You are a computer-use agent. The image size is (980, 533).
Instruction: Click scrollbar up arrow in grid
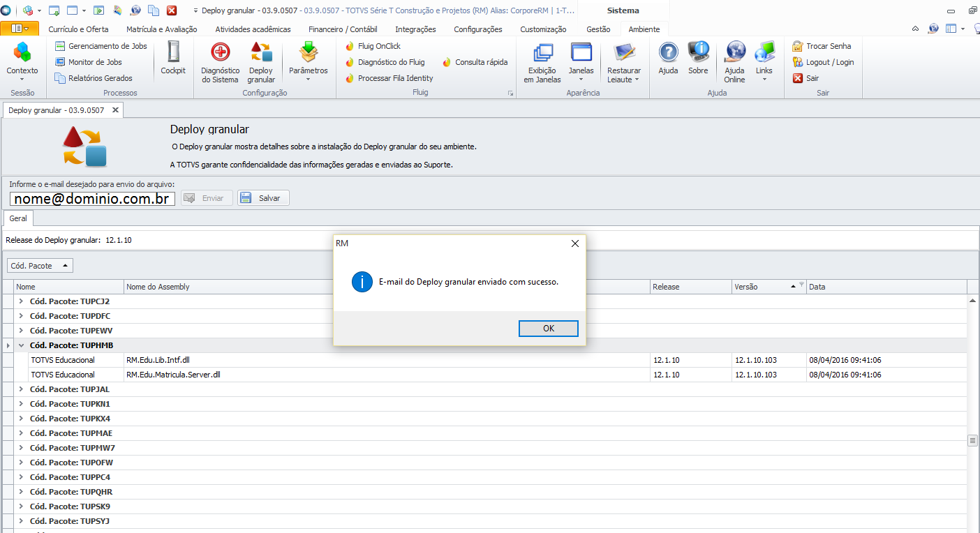tap(972, 300)
